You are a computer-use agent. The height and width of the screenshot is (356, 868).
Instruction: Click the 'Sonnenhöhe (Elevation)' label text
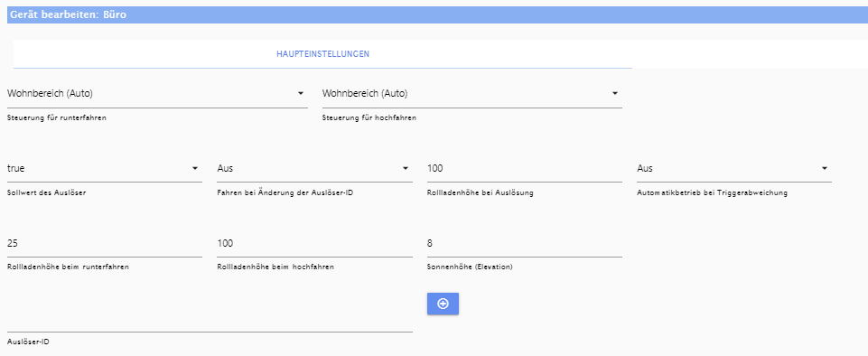[x=470, y=267]
